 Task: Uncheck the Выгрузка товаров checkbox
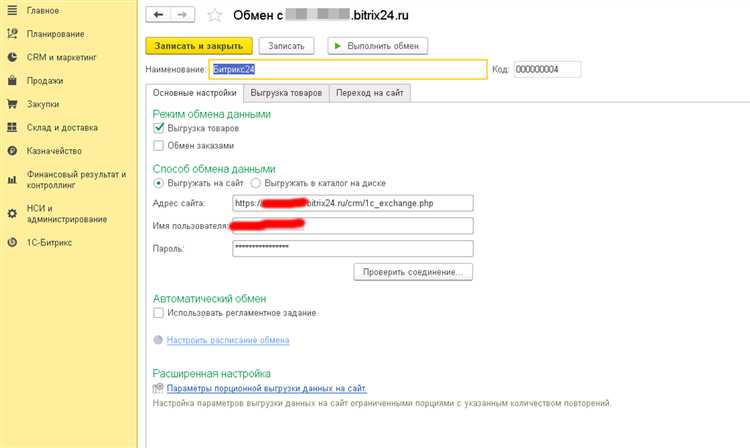coord(158,128)
